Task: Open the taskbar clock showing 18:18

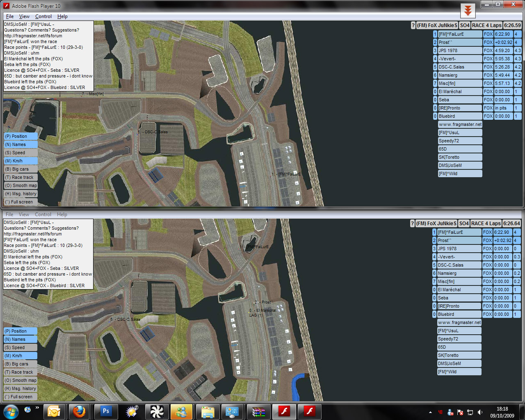Action: (502, 412)
